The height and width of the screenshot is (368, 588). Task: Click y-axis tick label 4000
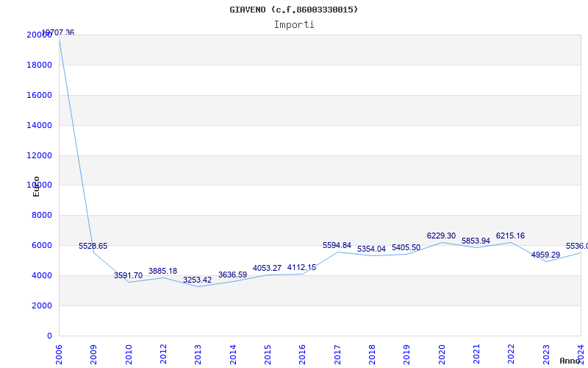(x=42, y=275)
